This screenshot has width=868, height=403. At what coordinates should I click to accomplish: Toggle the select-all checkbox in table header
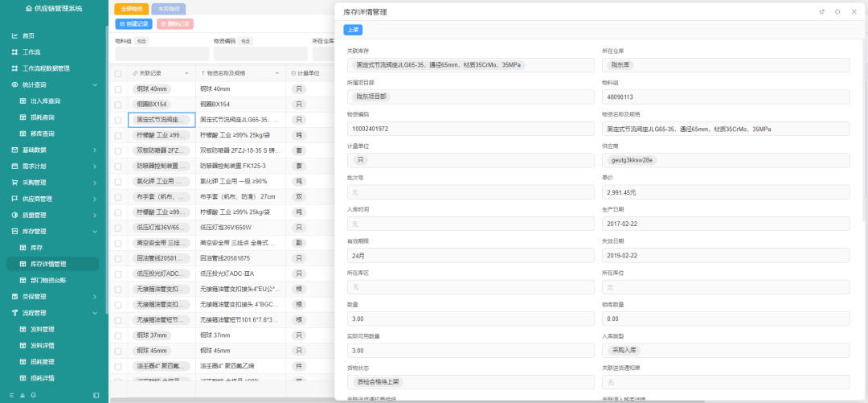118,73
